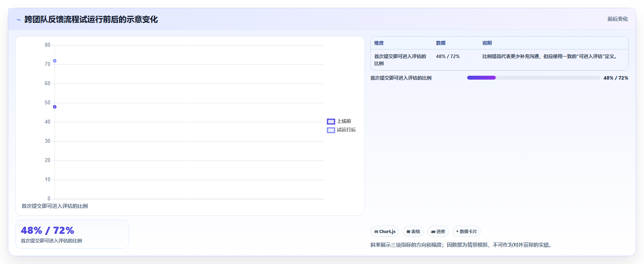
Task: Click the y-axis label 80
Action: click(x=47, y=45)
